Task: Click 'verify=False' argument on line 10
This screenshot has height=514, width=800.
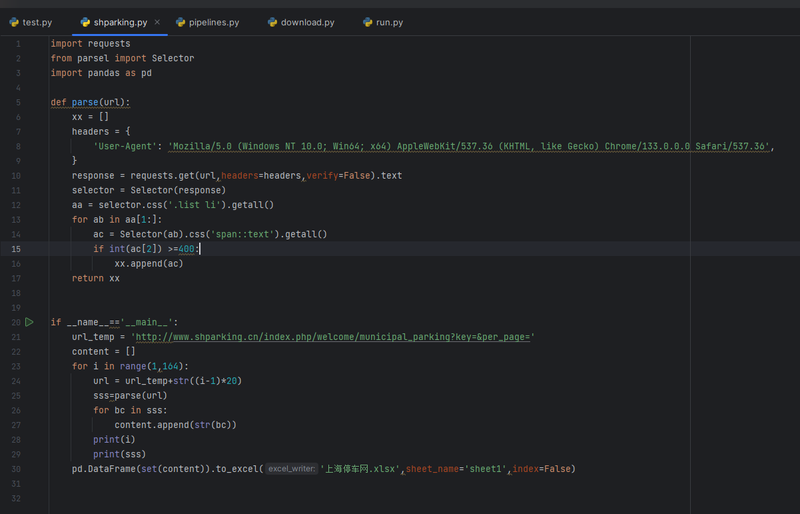Action: tap(338, 176)
